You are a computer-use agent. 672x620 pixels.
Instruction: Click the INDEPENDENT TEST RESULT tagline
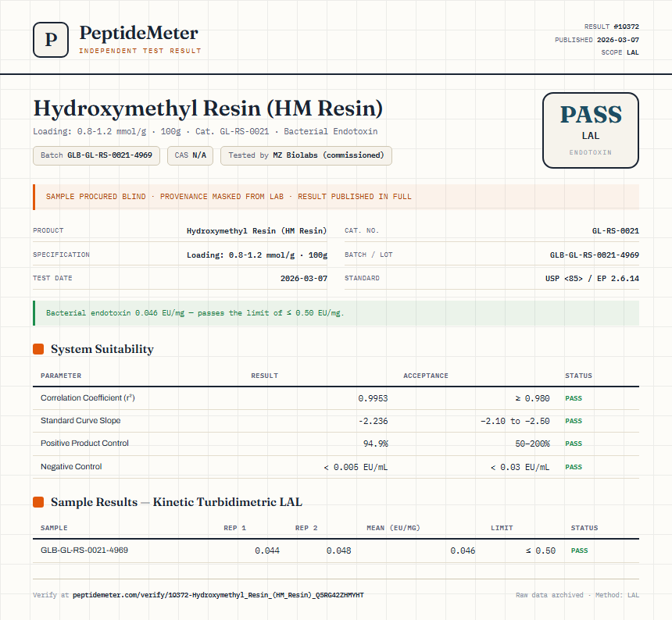(140, 51)
